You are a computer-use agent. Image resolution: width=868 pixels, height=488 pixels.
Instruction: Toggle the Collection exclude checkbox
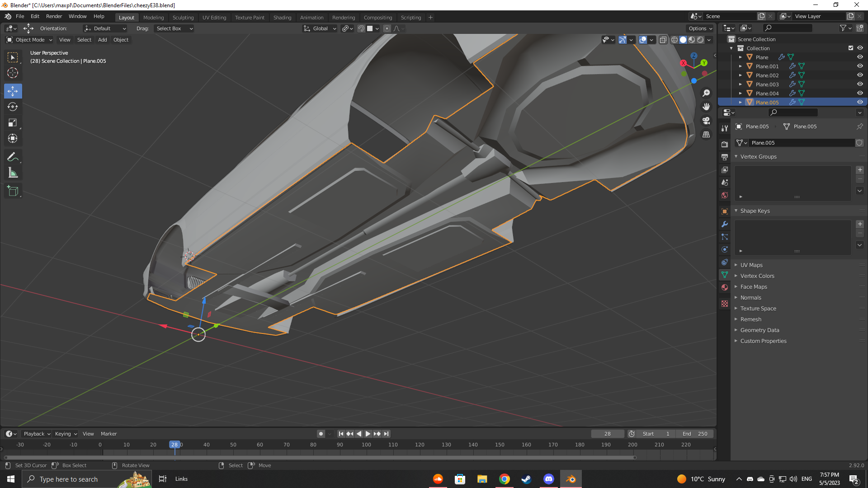pos(851,48)
